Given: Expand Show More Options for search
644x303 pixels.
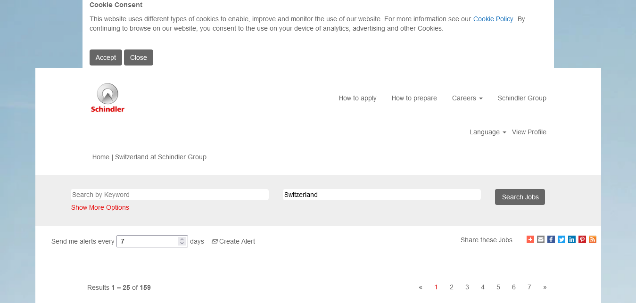Looking at the screenshot, I should 100,207.
